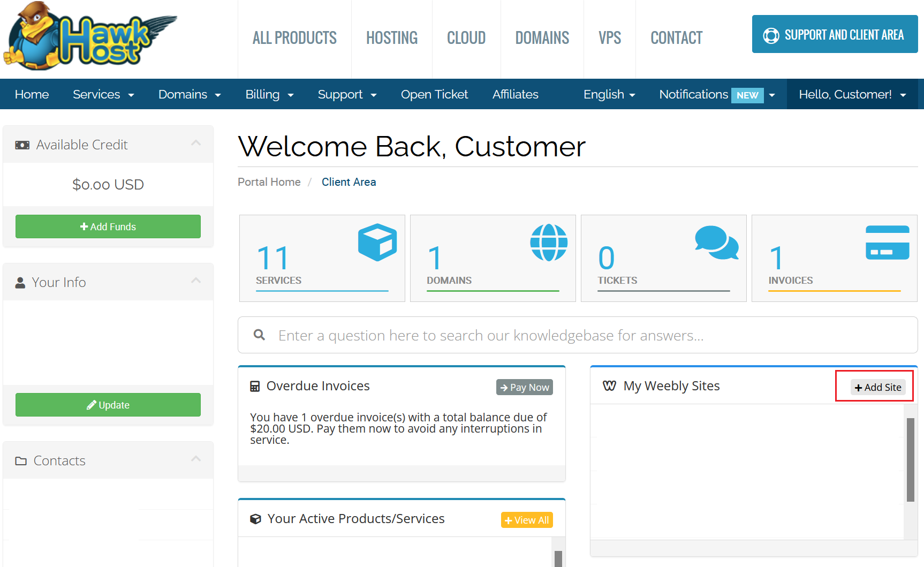Click the Domains globe icon
Screen dimensions: 924x567
point(549,242)
